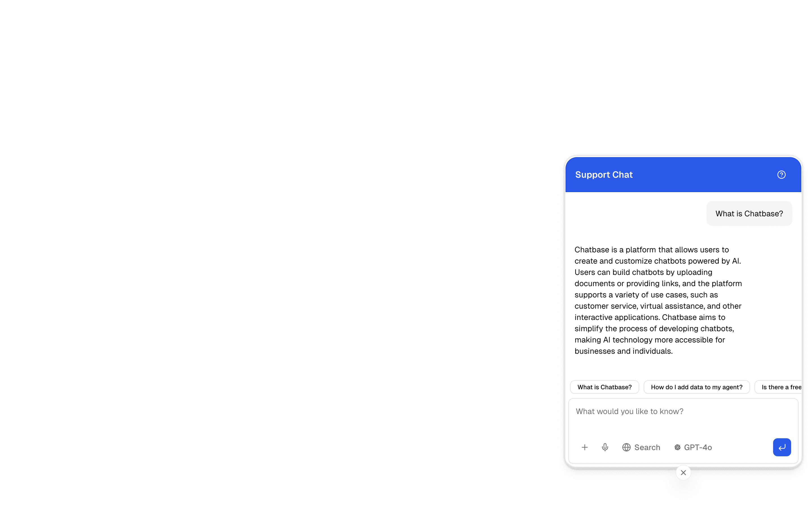Click the globe icon next to Search
This screenshot has height=507, width=812.
626,447
